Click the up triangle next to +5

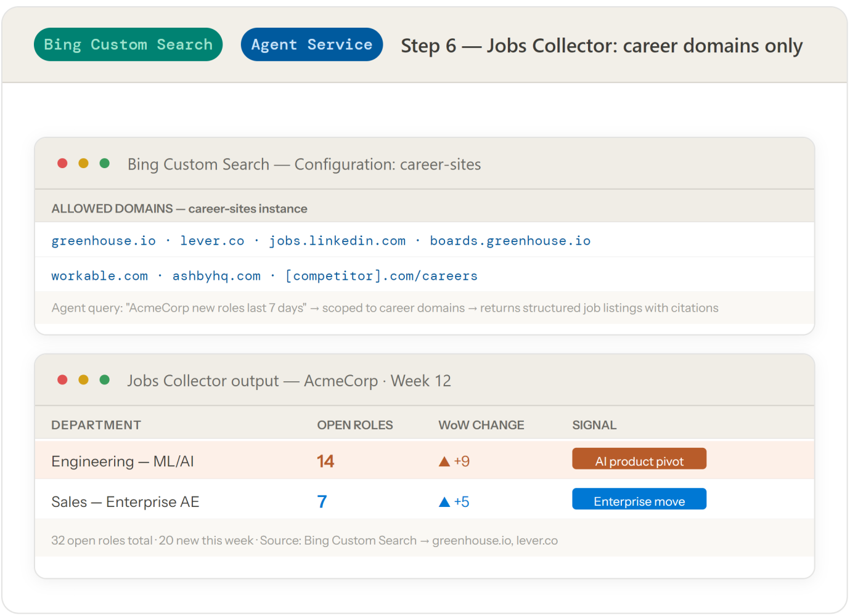coord(444,502)
